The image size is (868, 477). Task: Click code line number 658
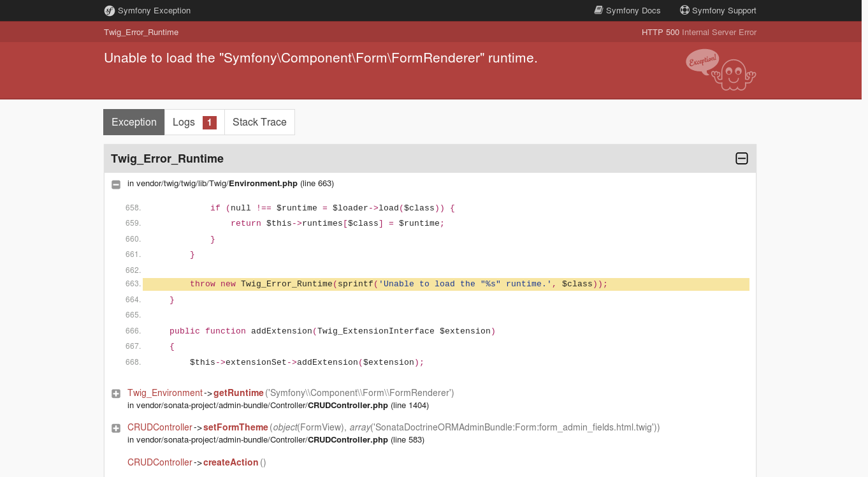coord(133,208)
